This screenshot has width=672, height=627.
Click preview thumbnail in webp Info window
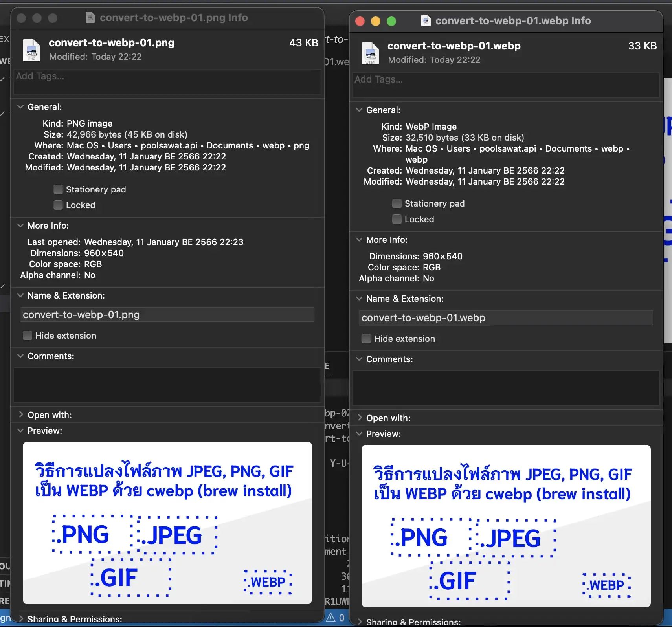[x=506, y=526]
